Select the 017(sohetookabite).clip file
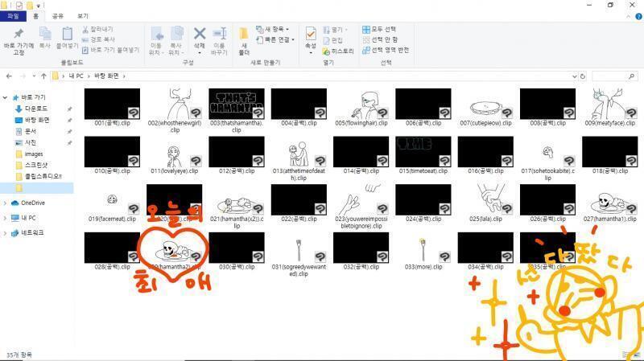644x361 pixels. [x=547, y=158]
